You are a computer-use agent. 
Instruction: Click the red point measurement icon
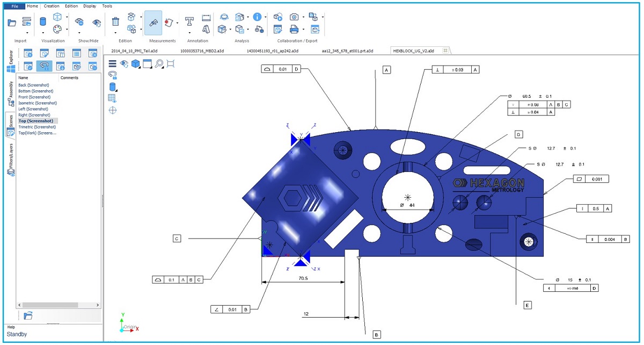pyautogui.click(x=169, y=23)
